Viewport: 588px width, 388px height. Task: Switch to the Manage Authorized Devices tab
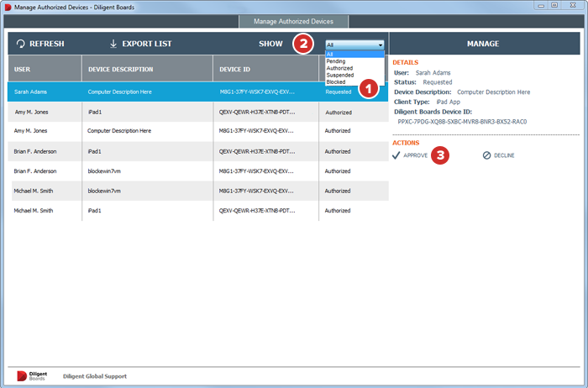[293, 21]
